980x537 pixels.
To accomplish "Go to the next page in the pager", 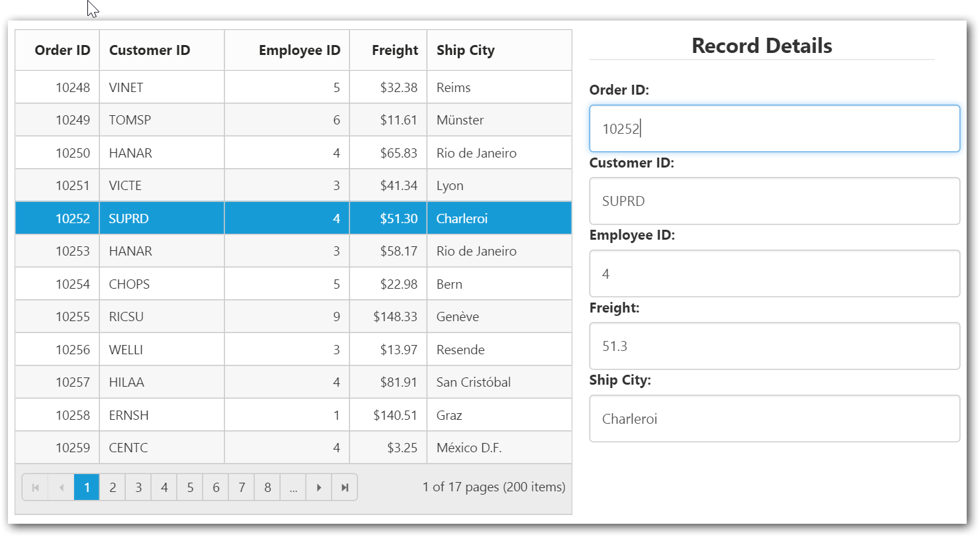I will (x=319, y=487).
